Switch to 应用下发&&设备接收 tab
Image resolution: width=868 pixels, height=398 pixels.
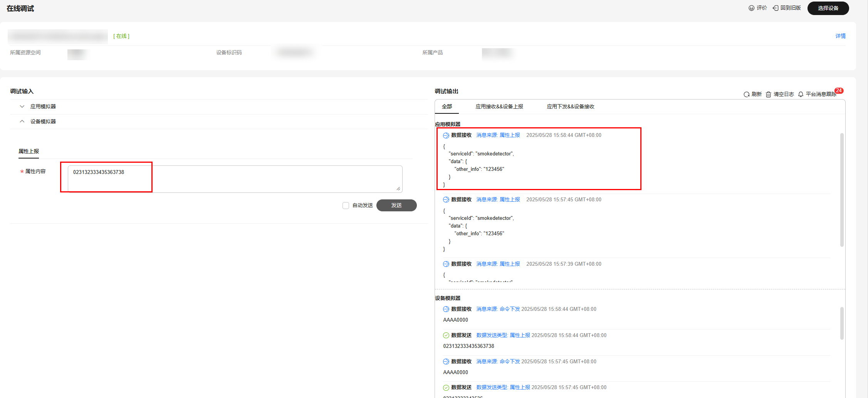571,106
